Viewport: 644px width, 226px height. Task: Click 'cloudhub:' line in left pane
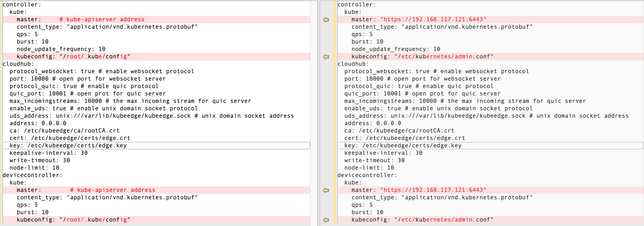click(18, 64)
